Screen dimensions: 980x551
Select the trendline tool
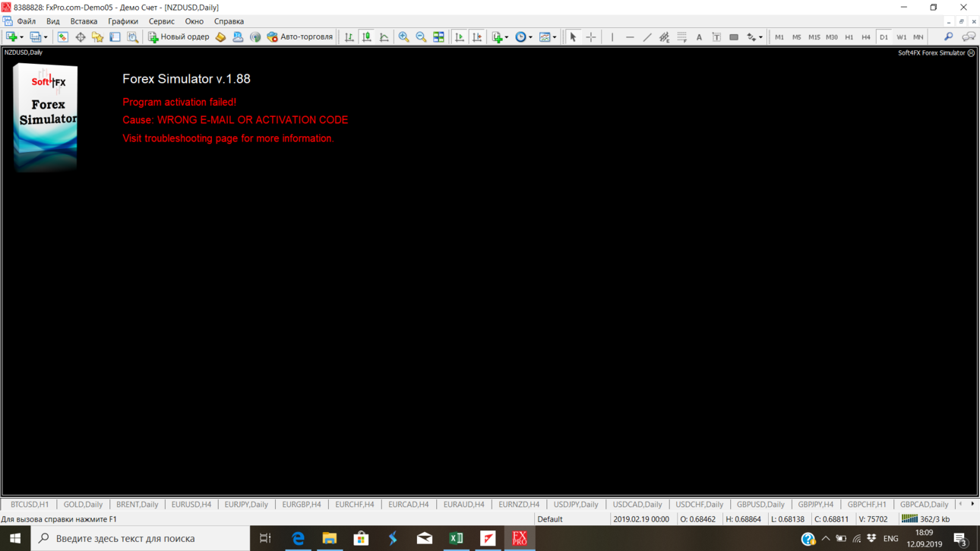tap(647, 36)
